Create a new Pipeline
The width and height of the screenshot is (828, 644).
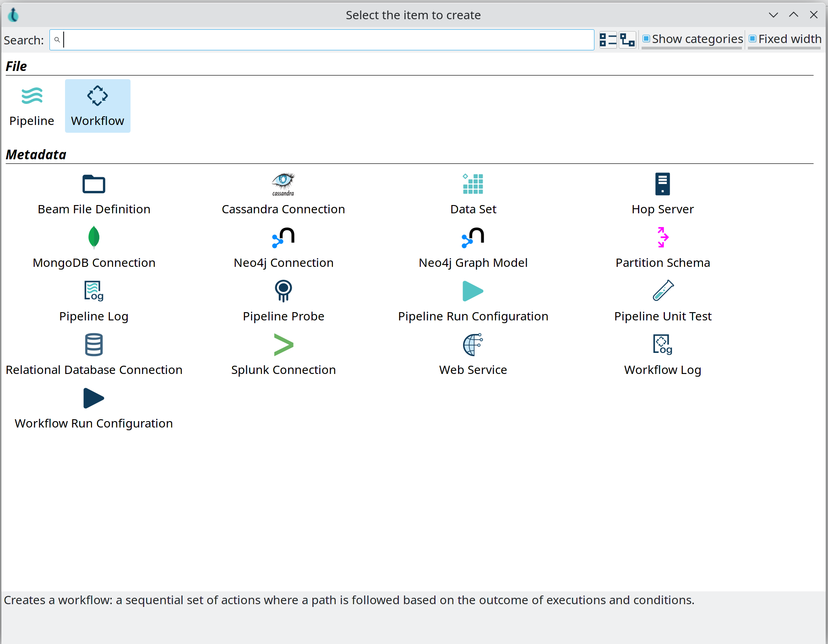pyautogui.click(x=32, y=105)
